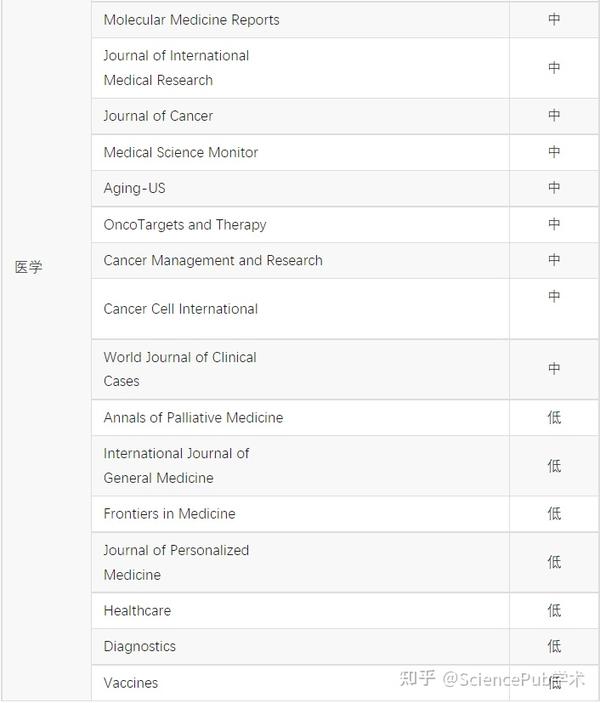The width and height of the screenshot is (600, 703).
Task: Click Journal of Personalized Medicine entry
Action: coord(176,562)
